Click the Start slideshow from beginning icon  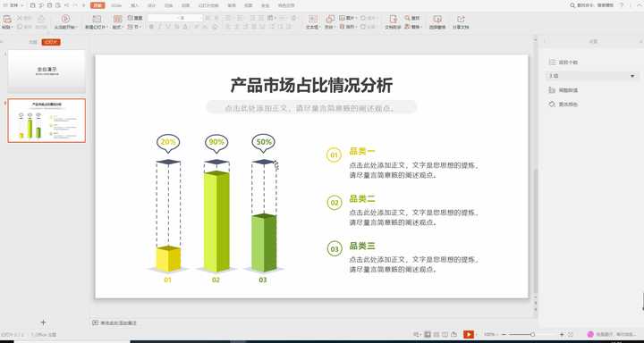tap(65, 19)
